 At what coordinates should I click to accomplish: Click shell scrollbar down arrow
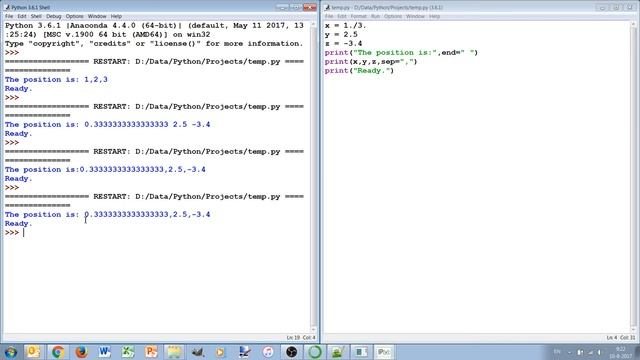click(313, 329)
